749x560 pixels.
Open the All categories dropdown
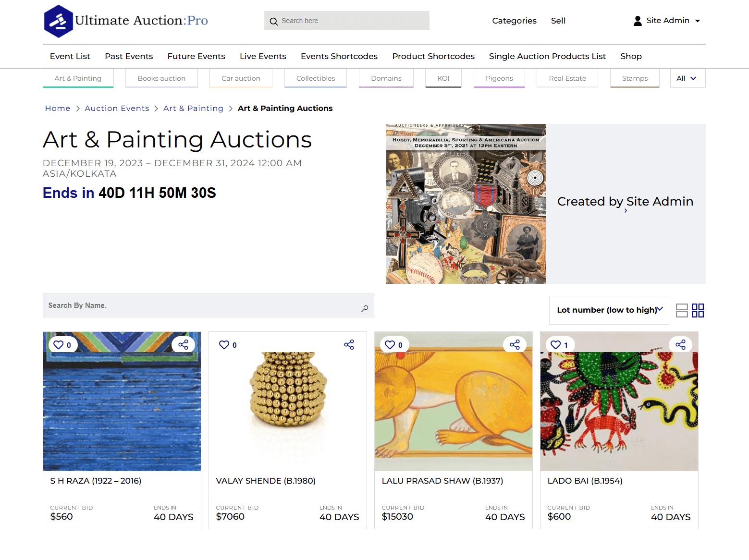pos(688,78)
